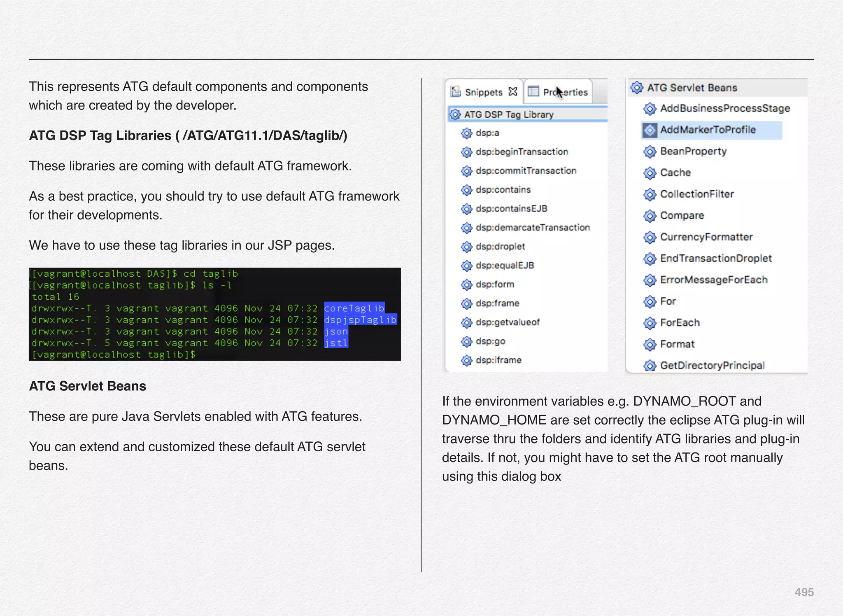Click the 'ATG DSP Tag Libraries' heading
843x616 pixels.
click(188, 135)
